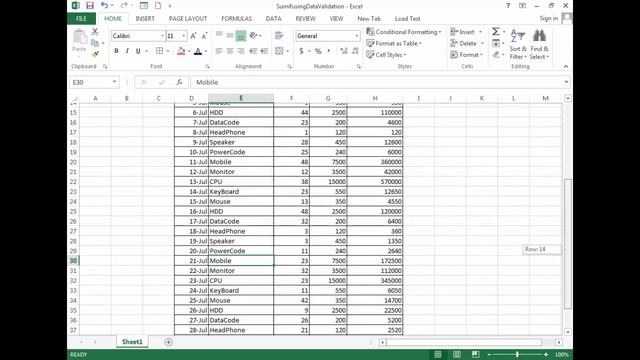Toggle Align Left horizontal alignment
Image resolution: width=640 pixels, height=360 pixels.
pos(219,51)
